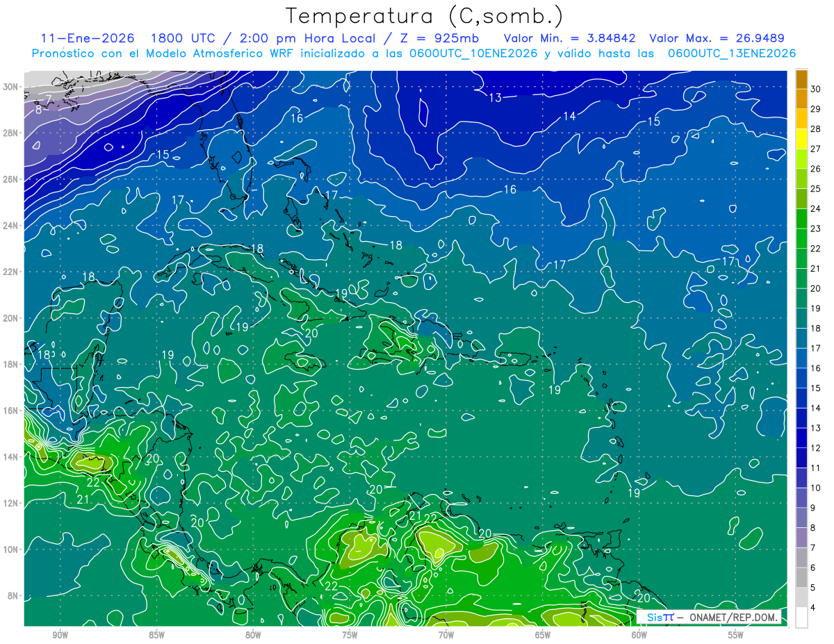
Task: Click the 16N latitude axis label
Action: [12, 411]
